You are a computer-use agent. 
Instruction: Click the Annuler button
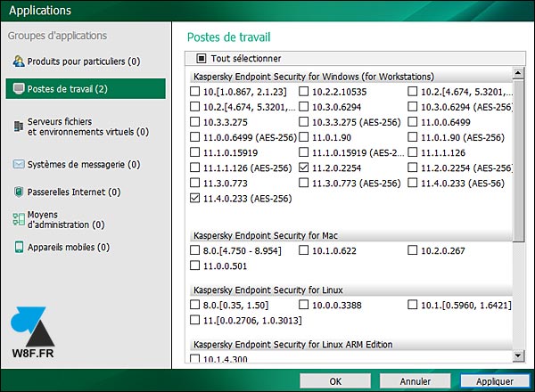415,381
